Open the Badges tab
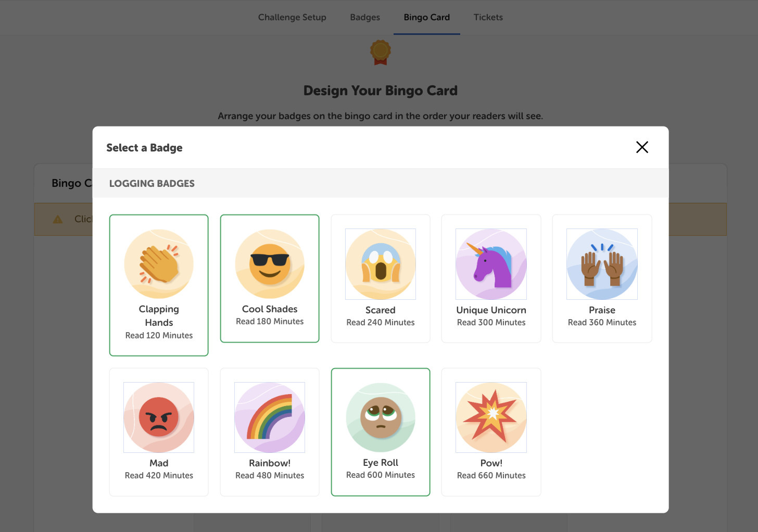 pos(364,17)
